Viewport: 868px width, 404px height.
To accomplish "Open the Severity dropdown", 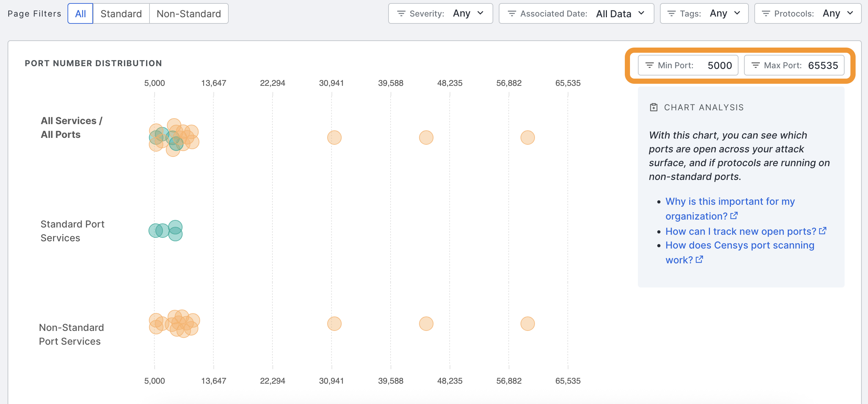I will [x=480, y=13].
